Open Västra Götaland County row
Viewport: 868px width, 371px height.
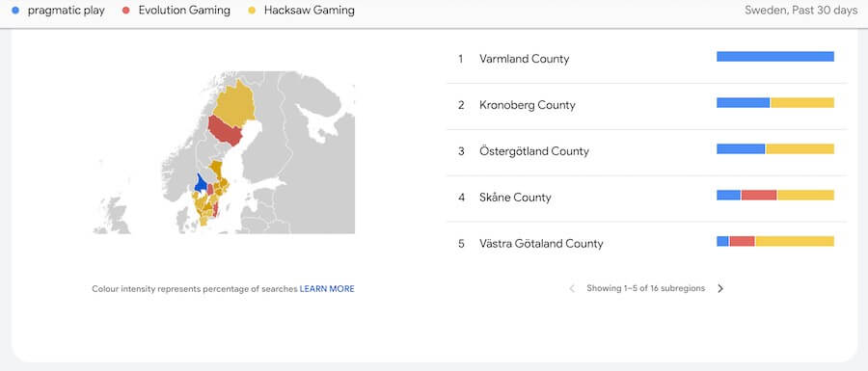(x=646, y=243)
